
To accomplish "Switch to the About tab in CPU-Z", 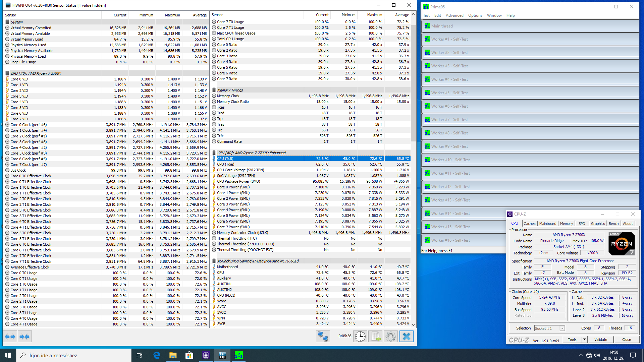I will (628, 224).
